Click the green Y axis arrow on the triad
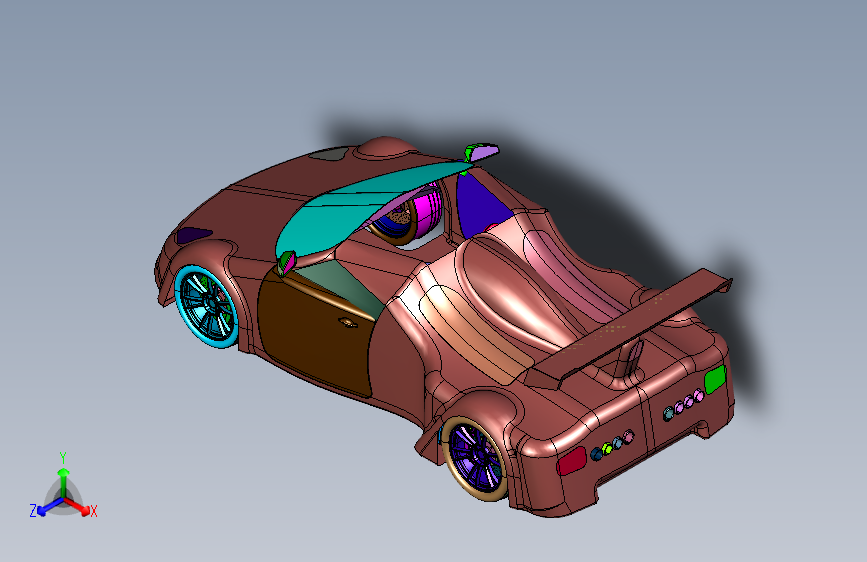867x562 pixels. tap(64, 482)
